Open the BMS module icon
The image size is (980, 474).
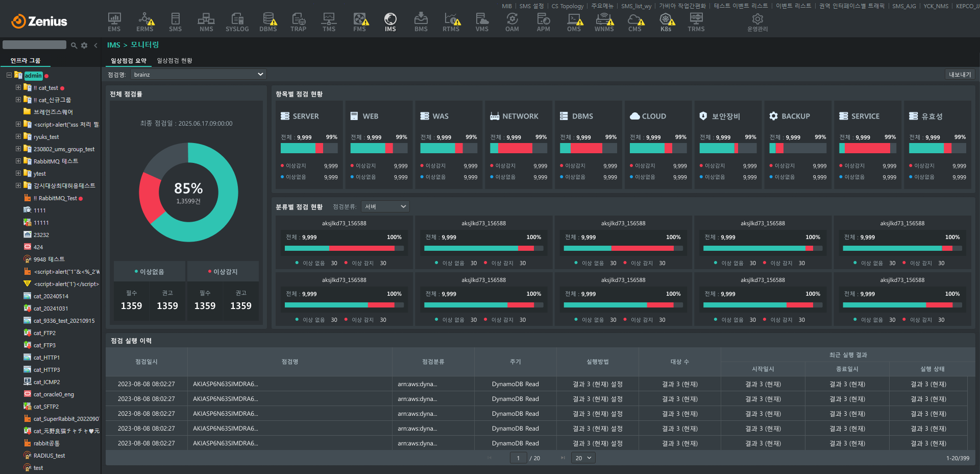point(421,22)
